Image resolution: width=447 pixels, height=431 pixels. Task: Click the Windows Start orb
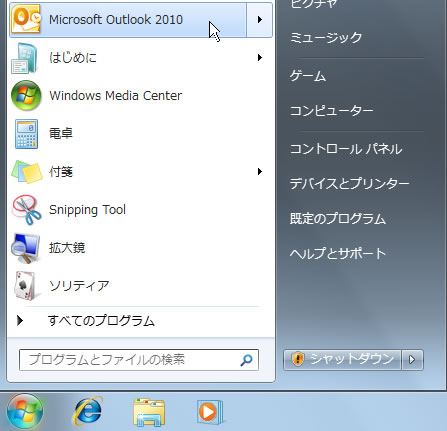click(x=25, y=411)
